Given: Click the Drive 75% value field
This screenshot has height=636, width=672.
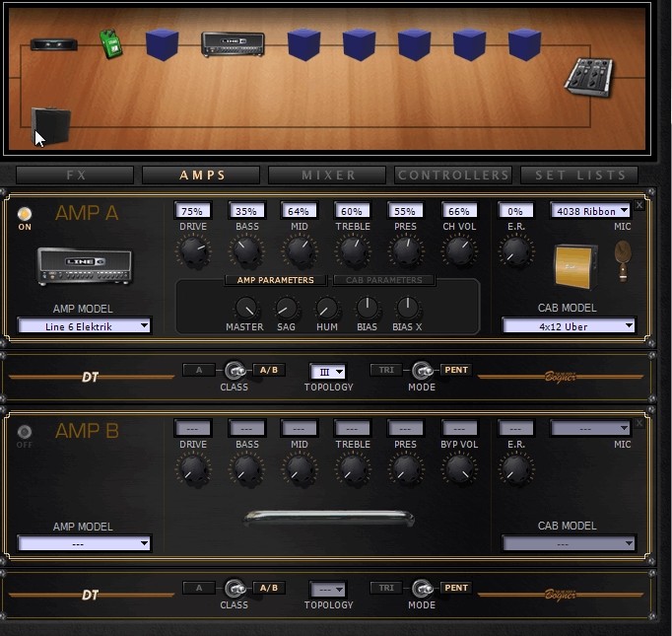Looking at the screenshot, I should pos(193,211).
